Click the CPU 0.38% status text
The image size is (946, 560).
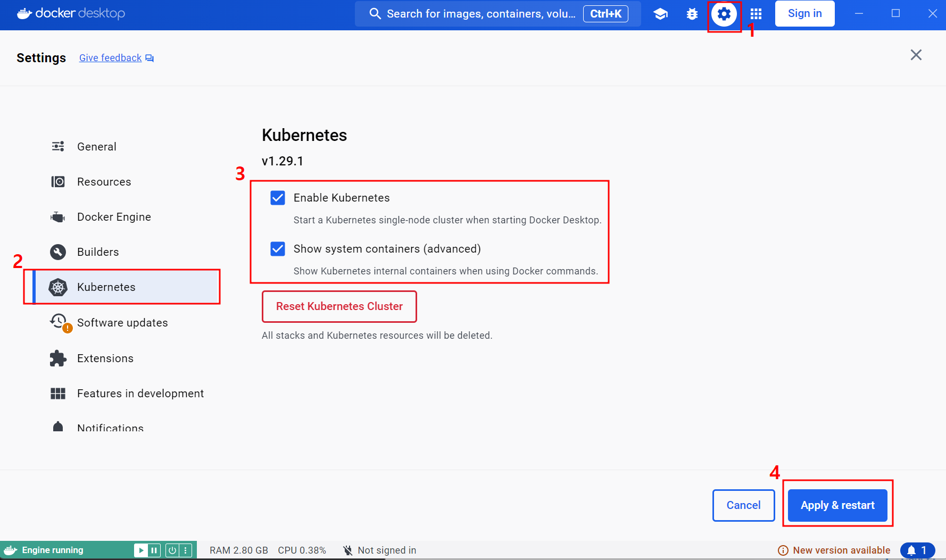pos(302,550)
